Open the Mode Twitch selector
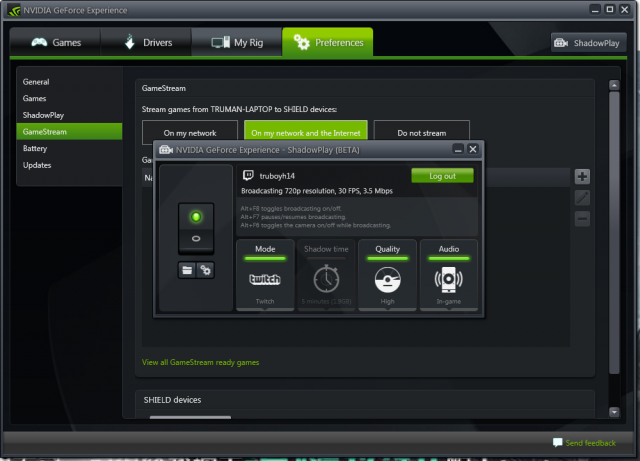Image resolution: width=640 pixels, height=461 pixels. tap(265, 275)
